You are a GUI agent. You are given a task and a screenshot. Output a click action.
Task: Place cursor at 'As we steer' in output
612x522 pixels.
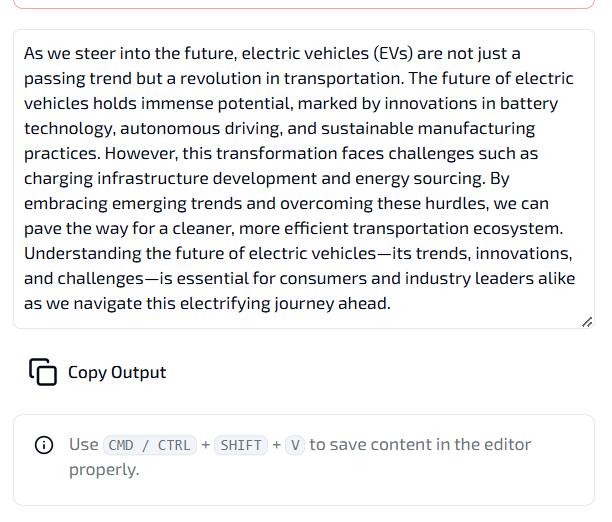pyautogui.click(x=69, y=53)
